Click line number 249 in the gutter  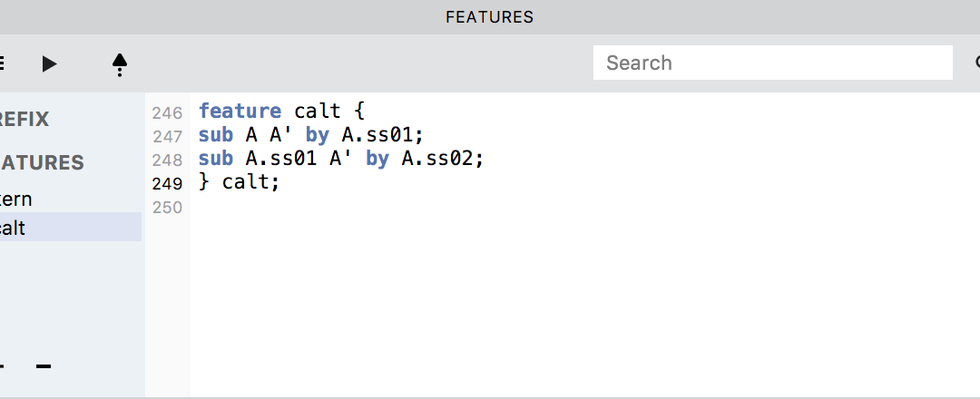click(x=167, y=183)
